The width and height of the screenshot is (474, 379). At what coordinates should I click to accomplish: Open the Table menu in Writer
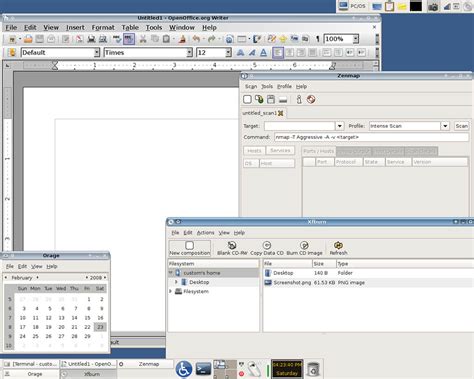(x=130, y=28)
